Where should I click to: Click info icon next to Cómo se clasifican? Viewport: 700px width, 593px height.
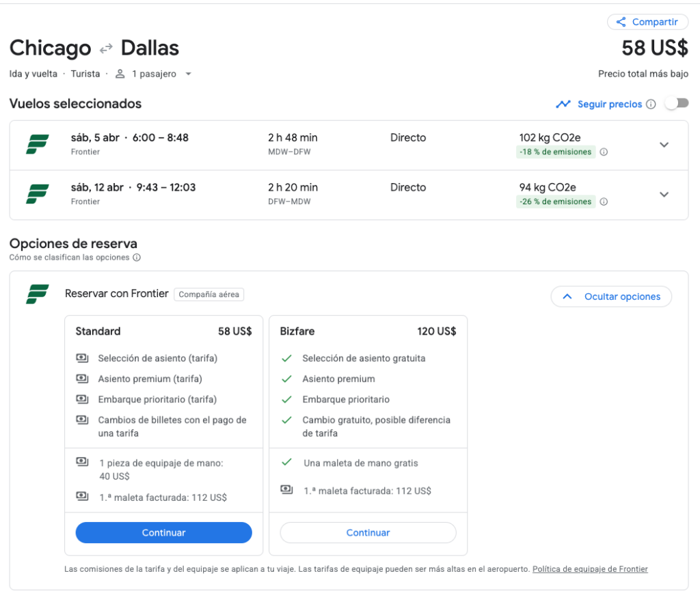[x=137, y=258]
